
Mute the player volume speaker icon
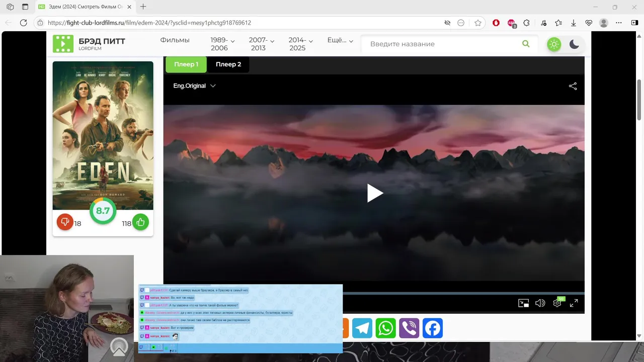(x=540, y=303)
